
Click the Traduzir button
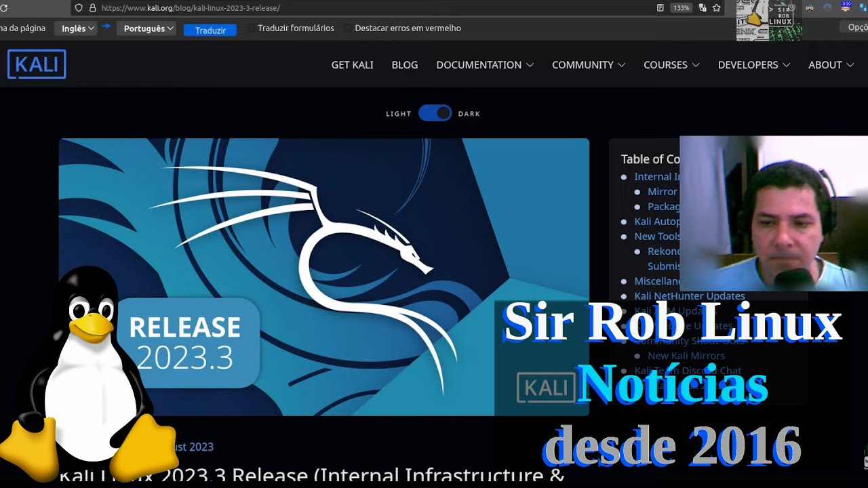point(210,30)
